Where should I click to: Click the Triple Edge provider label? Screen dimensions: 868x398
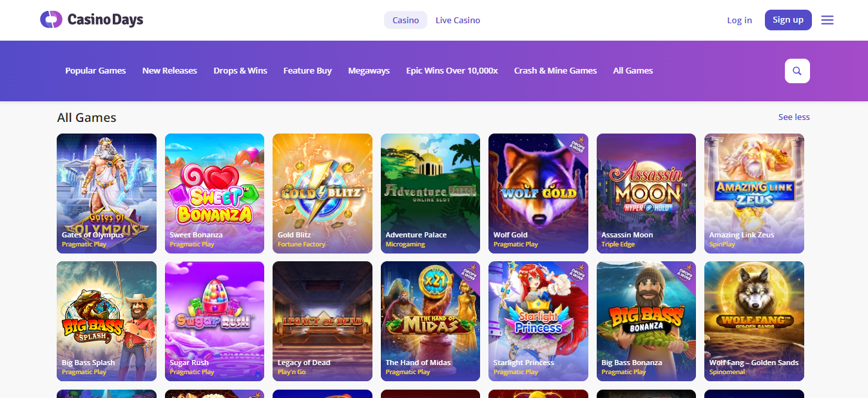click(x=618, y=244)
